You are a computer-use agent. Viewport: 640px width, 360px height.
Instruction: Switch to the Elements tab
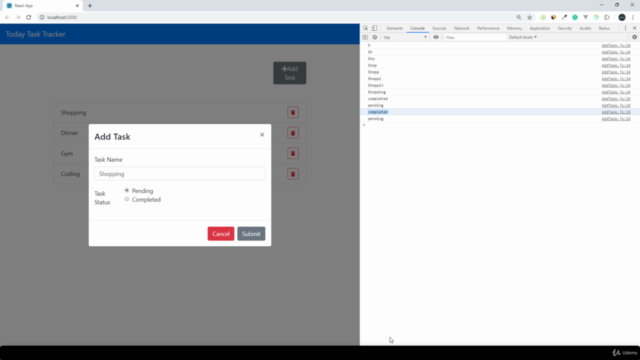click(394, 28)
